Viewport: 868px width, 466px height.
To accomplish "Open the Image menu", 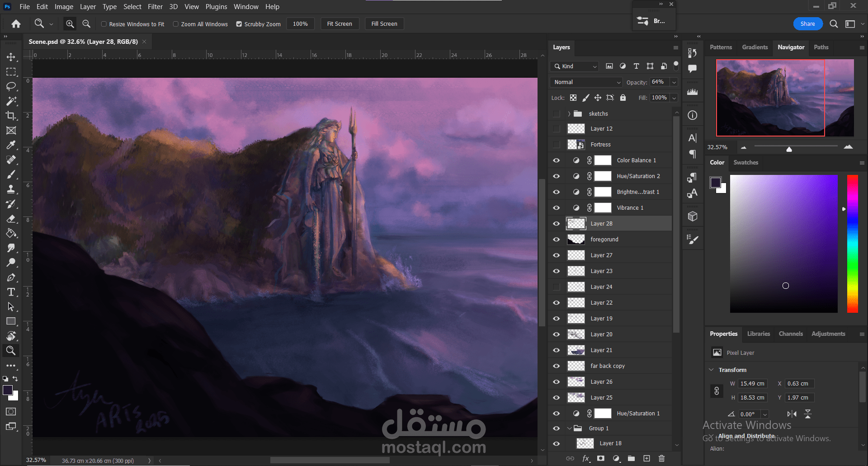I will pyautogui.click(x=64, y=7).
